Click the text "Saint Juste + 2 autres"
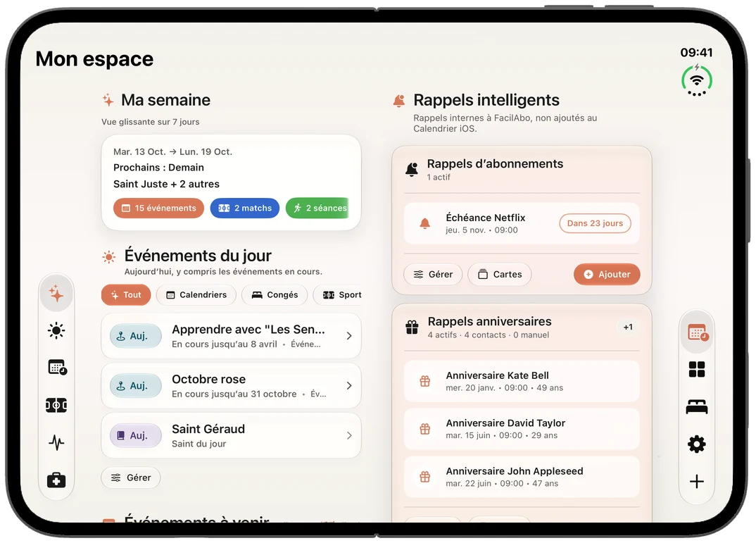Screen dimensions: 756x543 pyautogui.click(x=166, y=184)
